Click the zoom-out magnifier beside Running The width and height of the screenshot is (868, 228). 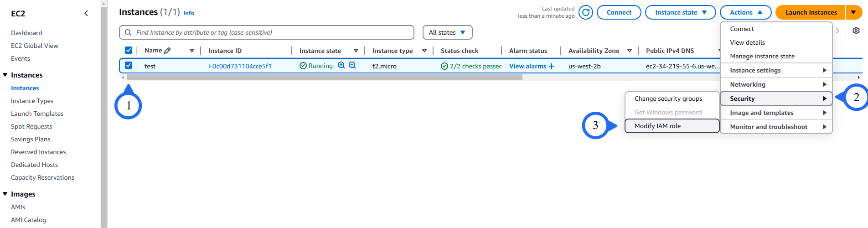pos(352,66)
